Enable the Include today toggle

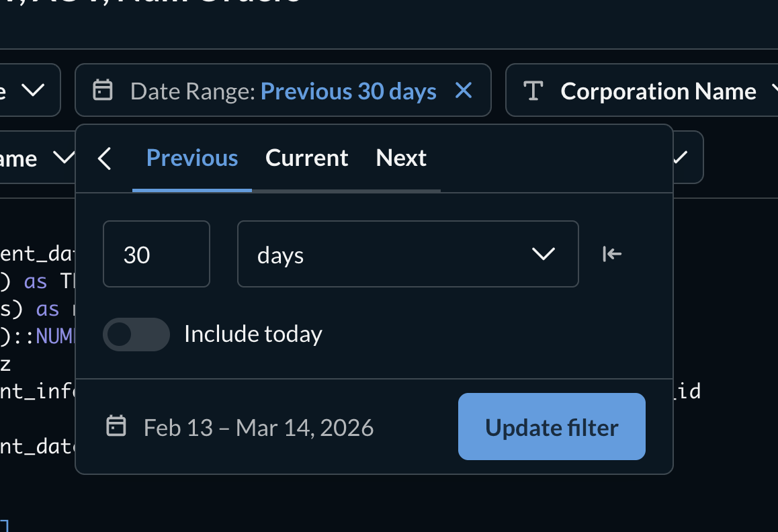click(136, 335)
